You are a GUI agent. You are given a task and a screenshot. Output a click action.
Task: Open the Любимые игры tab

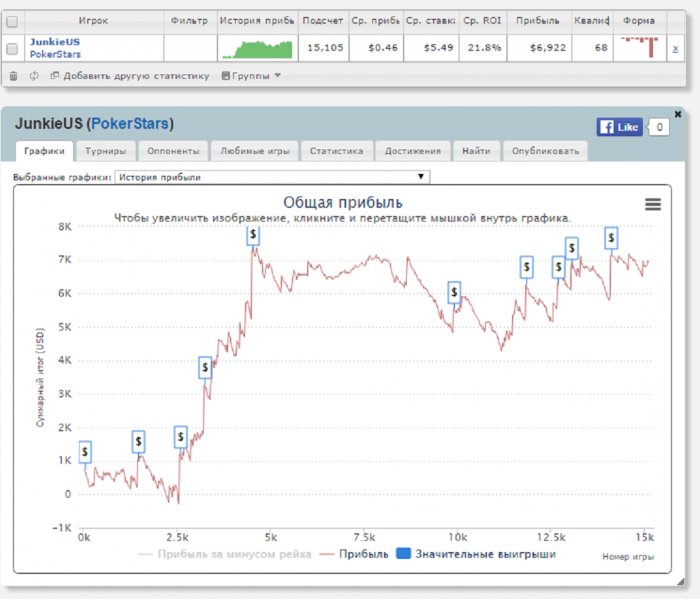click(x=254, y=151)
